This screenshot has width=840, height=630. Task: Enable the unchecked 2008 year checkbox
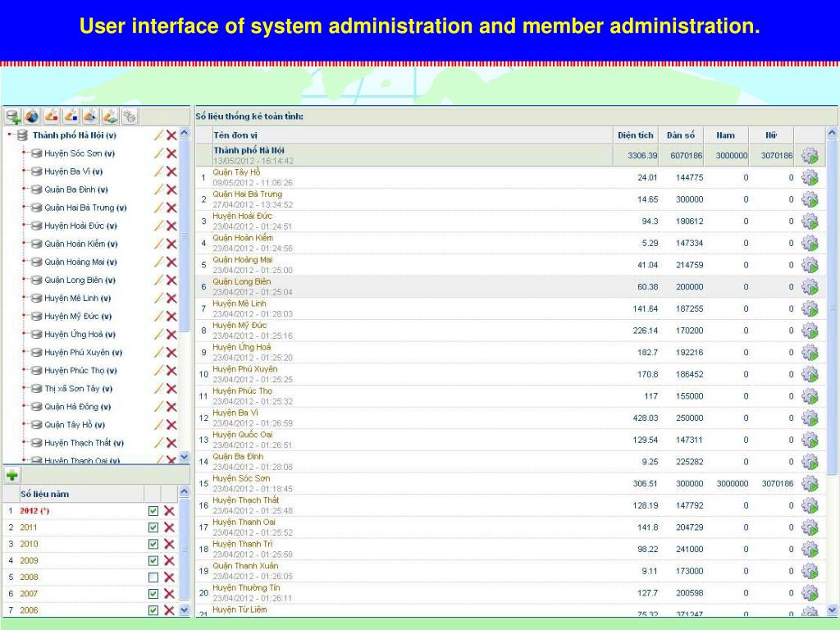(x=153, y=577)
